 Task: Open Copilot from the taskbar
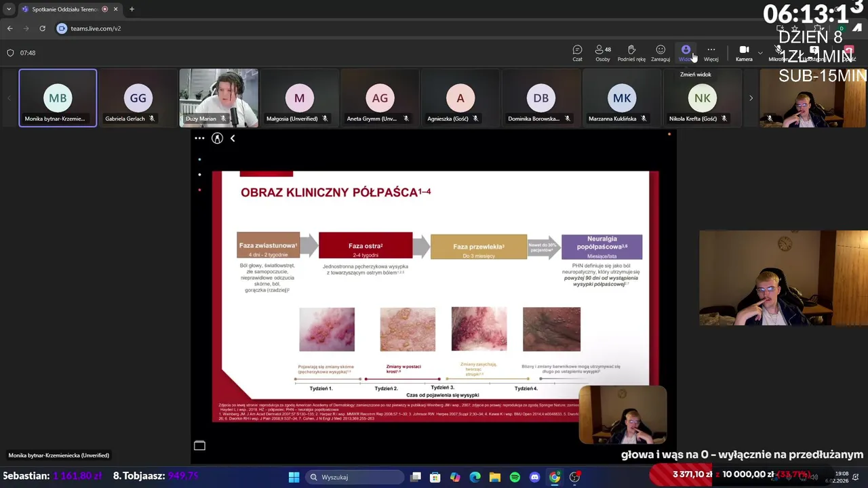455,477
